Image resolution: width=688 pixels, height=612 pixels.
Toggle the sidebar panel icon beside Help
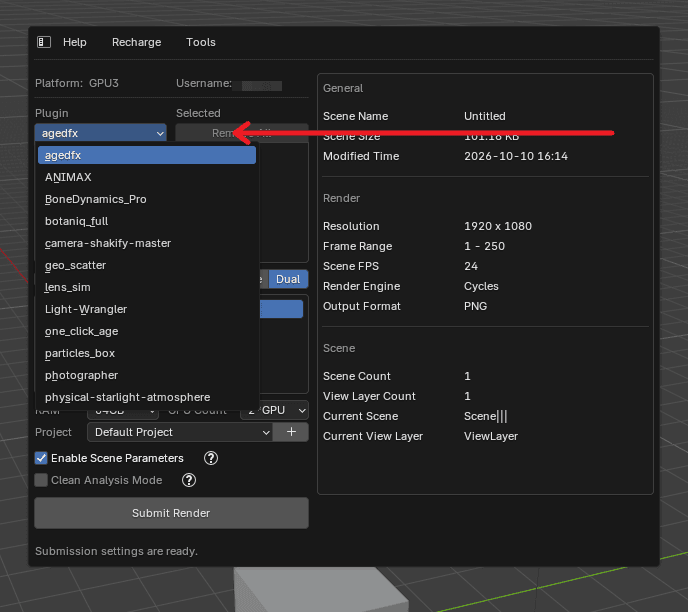point(44,42)
